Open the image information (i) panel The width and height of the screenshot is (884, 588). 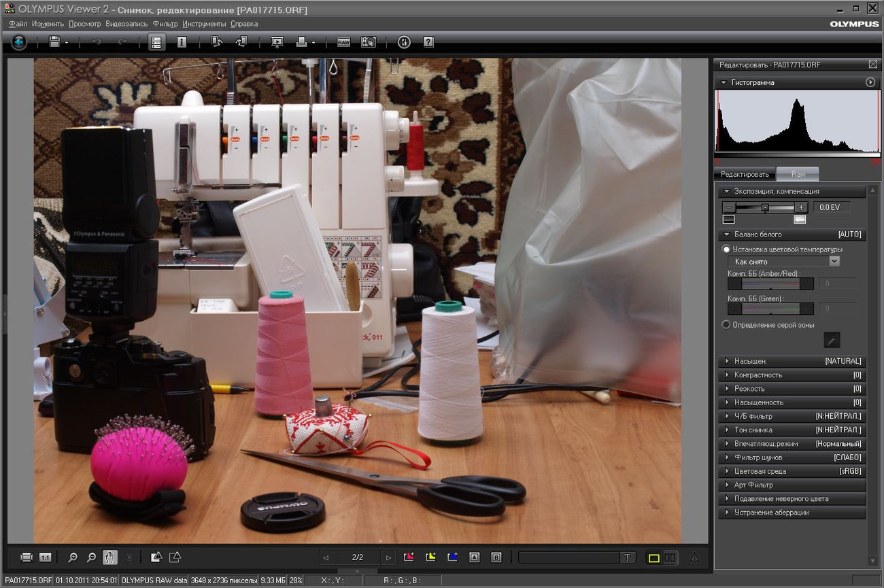182,42
